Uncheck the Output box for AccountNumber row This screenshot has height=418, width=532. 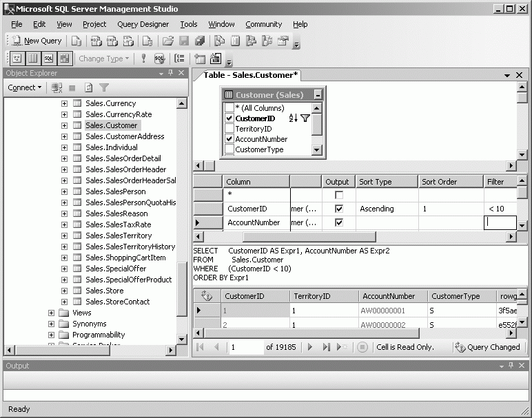pyautogui.click(x=338, y=222)
